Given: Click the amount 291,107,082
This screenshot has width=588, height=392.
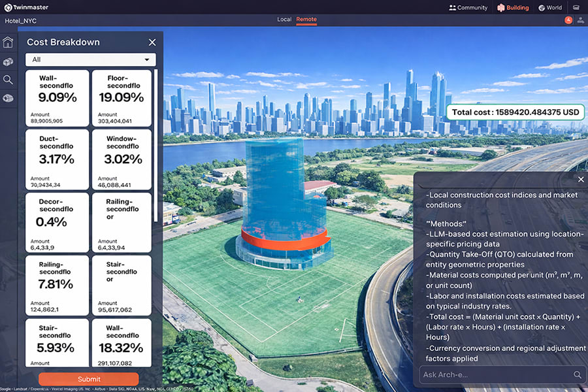Looking at the screenshot, I should 115,363.
